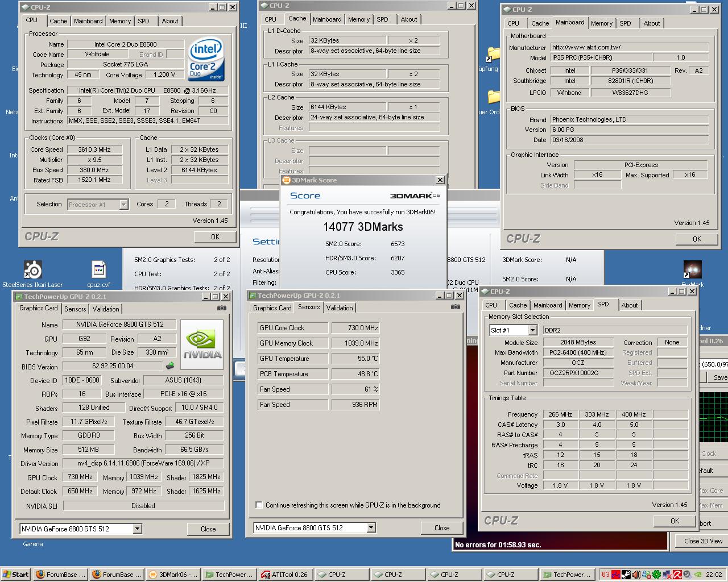Click OK in the CPU-Z SPD window
The height and width of the screenshot is (582, 728).
point(675,521)
